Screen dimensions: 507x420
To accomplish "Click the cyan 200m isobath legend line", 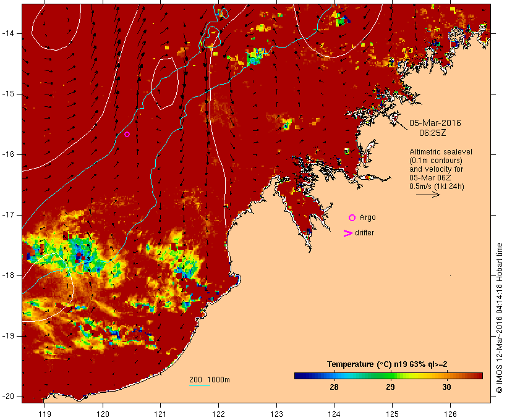I will click(200, 385).
